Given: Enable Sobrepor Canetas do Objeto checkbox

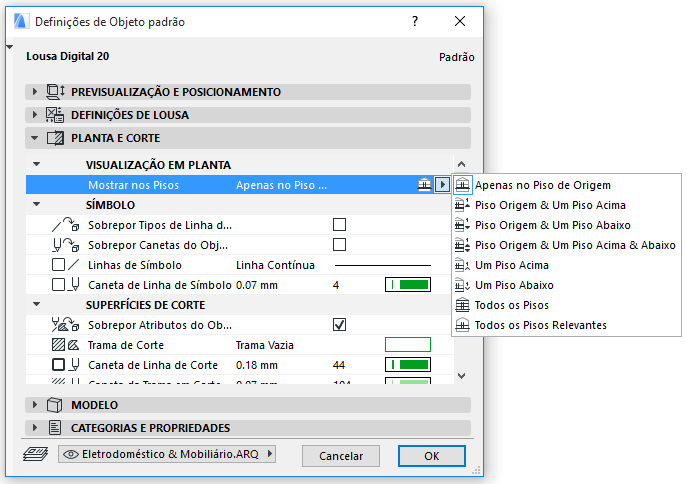Looking at the screenshot, I should point(339,244).
